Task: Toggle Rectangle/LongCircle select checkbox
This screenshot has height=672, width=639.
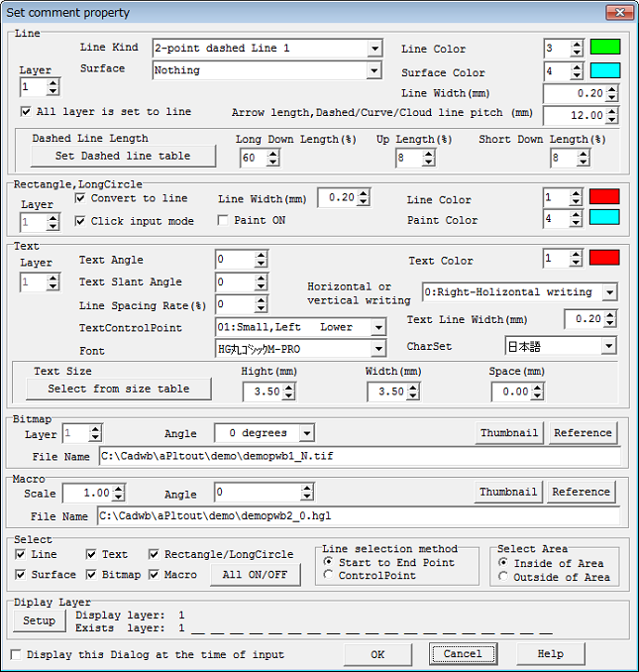Action: pyautogui.click(x=154, y=555)
